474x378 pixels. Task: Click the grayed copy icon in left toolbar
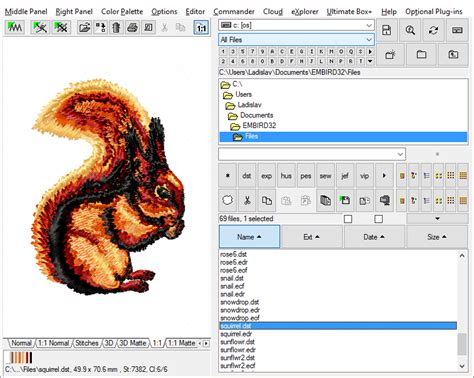click(x=180, y=27)
